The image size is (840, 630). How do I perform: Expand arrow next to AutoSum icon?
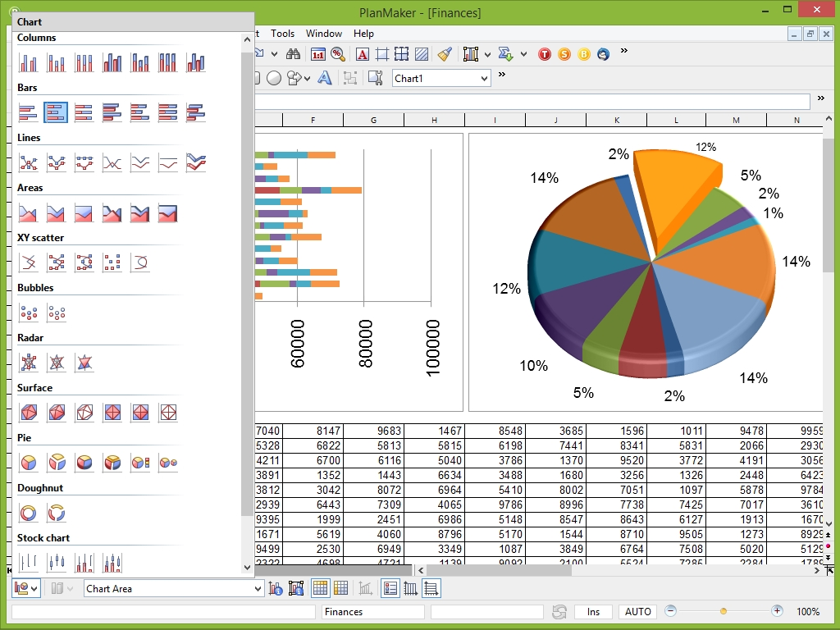[523, 54]
